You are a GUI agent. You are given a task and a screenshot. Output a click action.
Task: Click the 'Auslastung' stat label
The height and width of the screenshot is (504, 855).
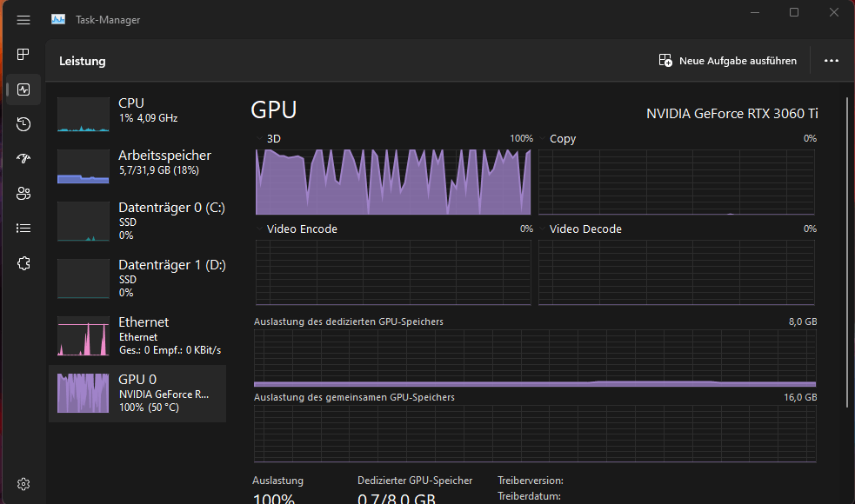pos(277,481)
